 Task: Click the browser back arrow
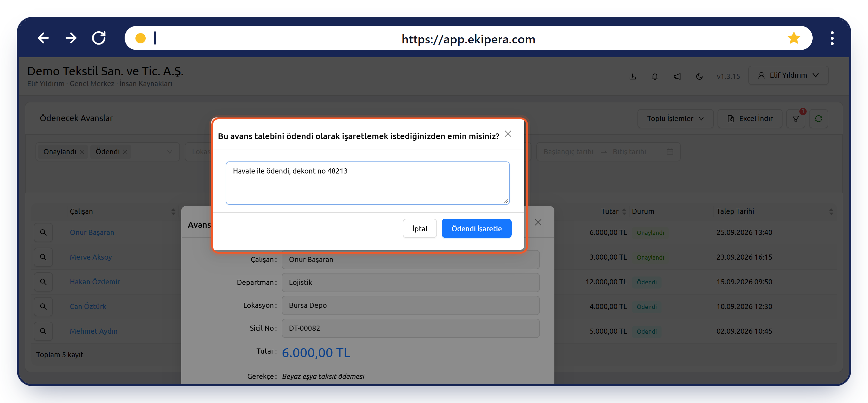(43, 38)
